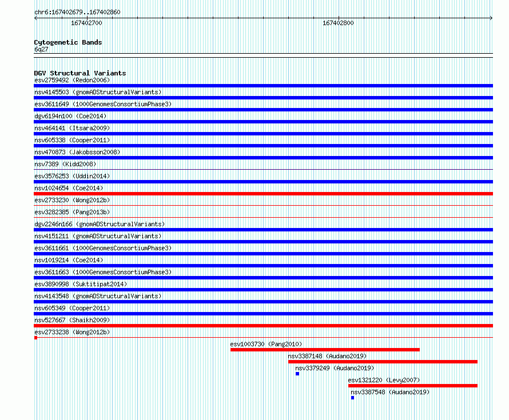The image size is (509, 420).
Task: Select esv3611661 (1000GenomesConsortiumPhase3) label
Action: coord(103,248)
